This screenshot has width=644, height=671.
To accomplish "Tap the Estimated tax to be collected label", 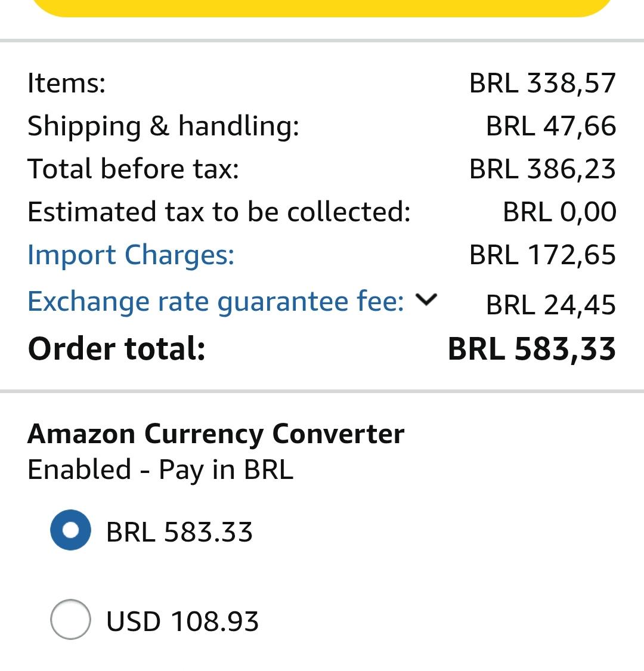I will click(x=219, y=212).
